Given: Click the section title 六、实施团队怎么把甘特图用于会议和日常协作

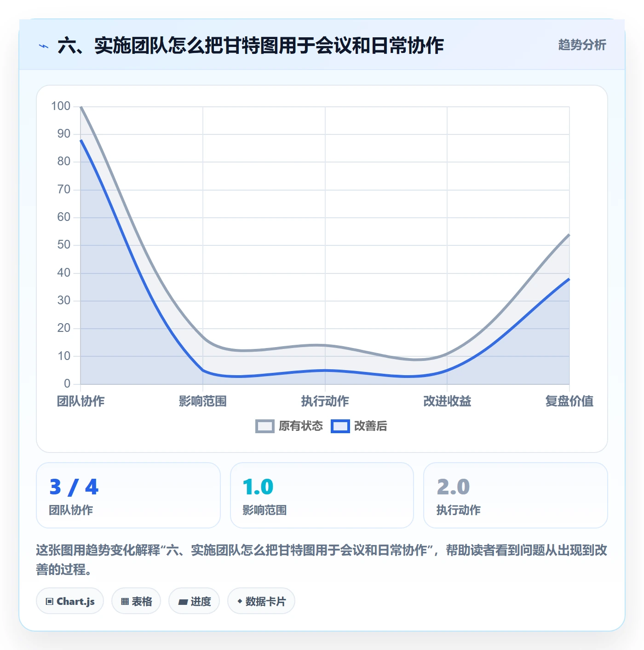Looking at the screenshot, I should click(251, 46).
